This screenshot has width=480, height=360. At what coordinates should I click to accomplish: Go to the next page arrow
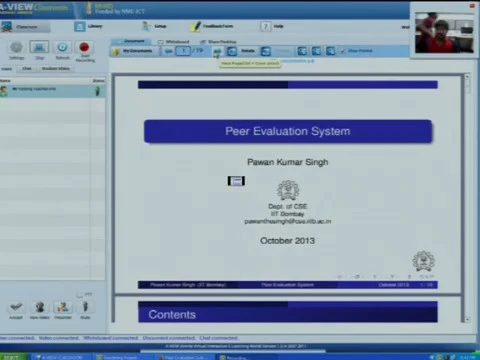217,51
